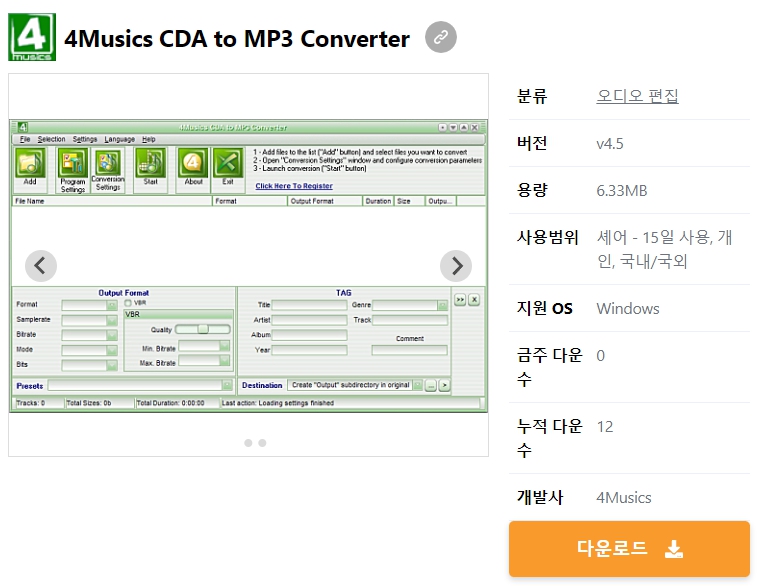Image resolution: width=758 pixels, height=586 pixels.
Task: Click the Title input field in the preview
Action: coord(309,305)
